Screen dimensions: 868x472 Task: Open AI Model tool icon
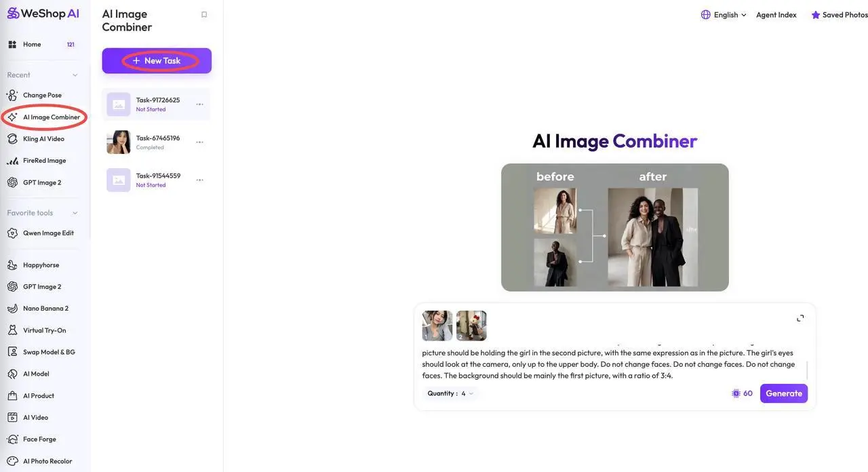tap(12, 374)
